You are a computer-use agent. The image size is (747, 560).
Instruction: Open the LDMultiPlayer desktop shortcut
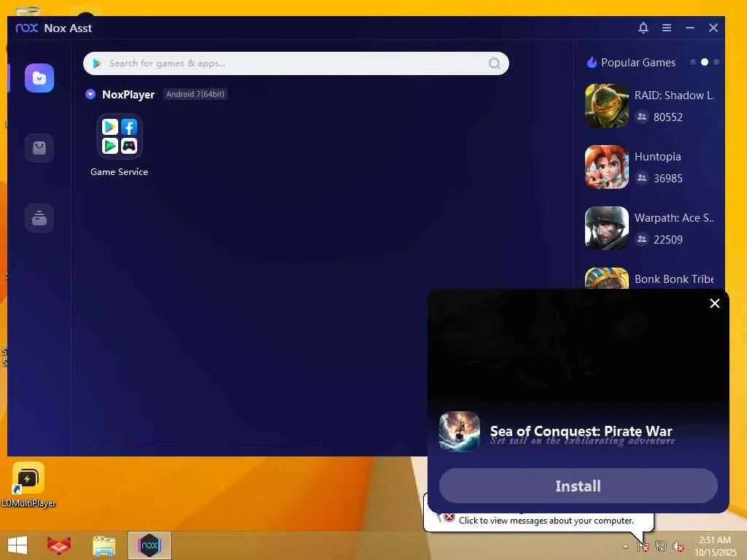[28, 485]
